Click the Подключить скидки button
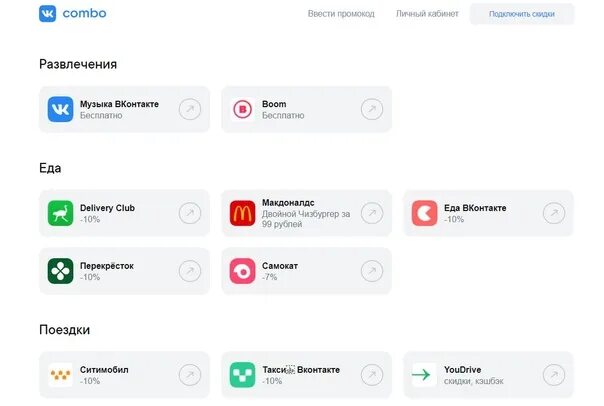The image size is (604, 406). [x=522, y=14]
